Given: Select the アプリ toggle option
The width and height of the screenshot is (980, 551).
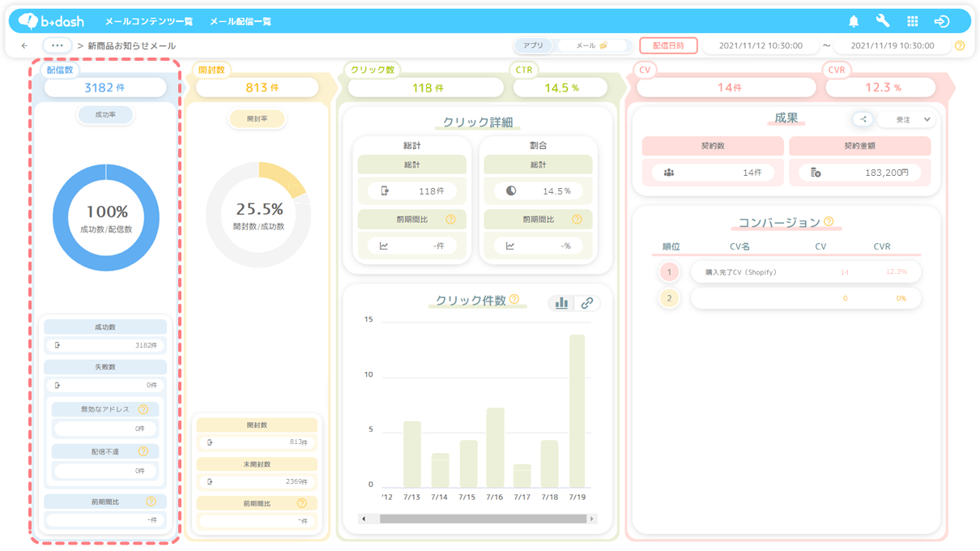Looking at the screenshot, I should (x=533, y=46).
